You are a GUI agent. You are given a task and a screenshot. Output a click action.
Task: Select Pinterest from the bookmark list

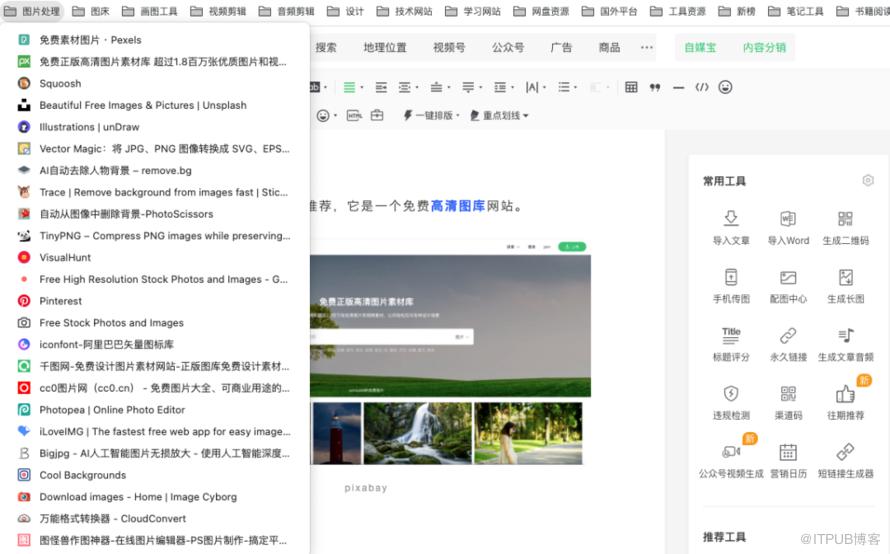(x=60, y=301)
